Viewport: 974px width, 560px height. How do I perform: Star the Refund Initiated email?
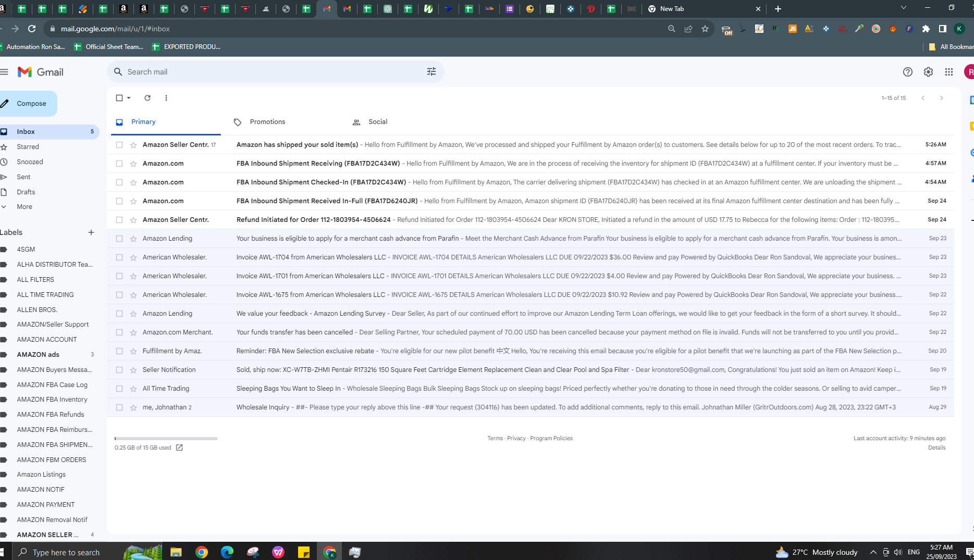click(133, 220)
